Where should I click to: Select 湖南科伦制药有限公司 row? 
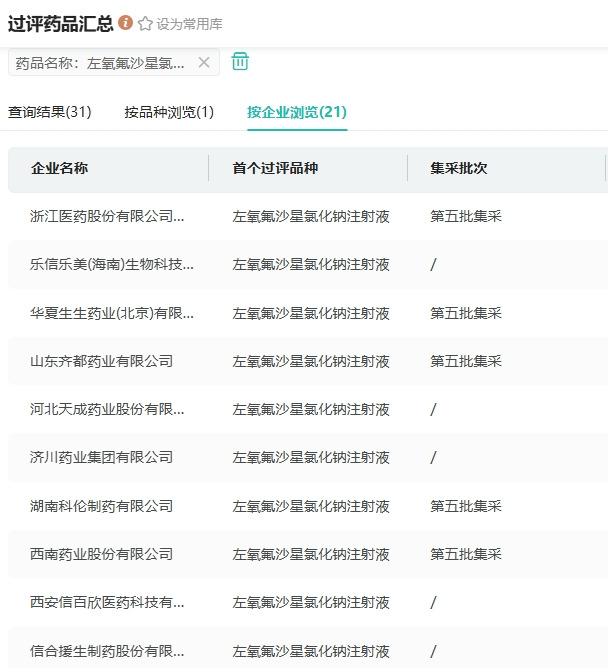click(102, 506)
